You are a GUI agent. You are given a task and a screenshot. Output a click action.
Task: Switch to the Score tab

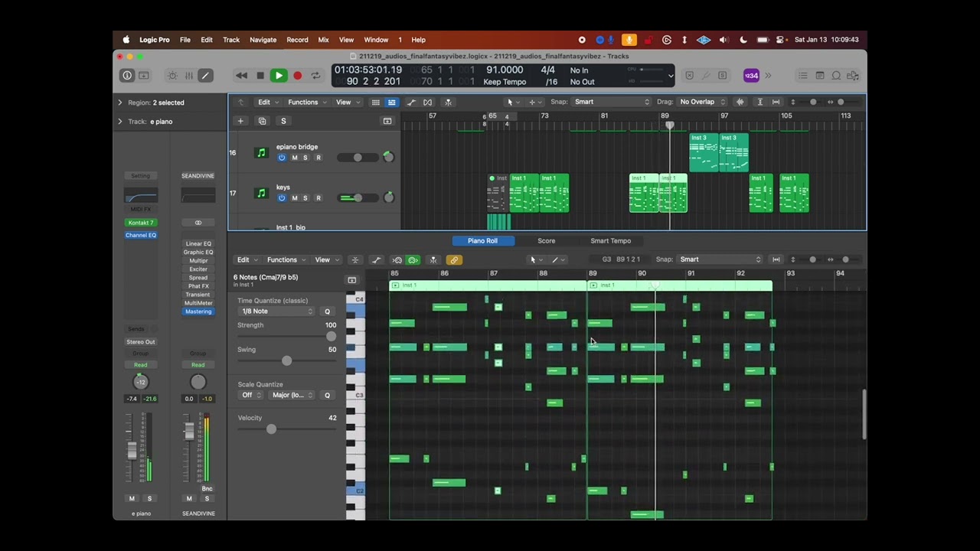546,241
